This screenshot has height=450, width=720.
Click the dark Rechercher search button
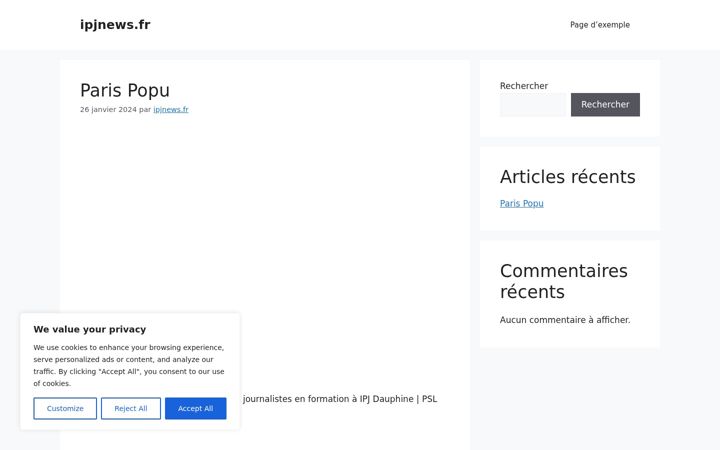point(605,105)
